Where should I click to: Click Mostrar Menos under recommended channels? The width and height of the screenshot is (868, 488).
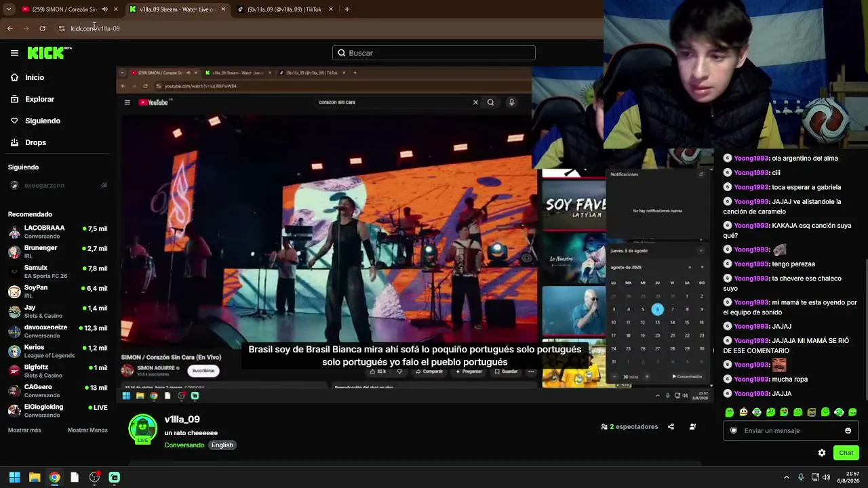pyautogui.click(x=87, y=430)
